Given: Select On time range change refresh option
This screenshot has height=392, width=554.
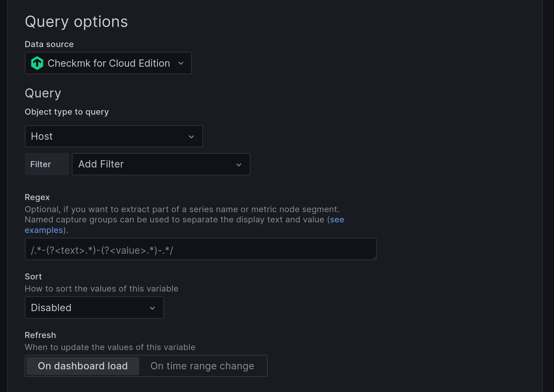Looking at the screenshot, I should coord(202,366).
